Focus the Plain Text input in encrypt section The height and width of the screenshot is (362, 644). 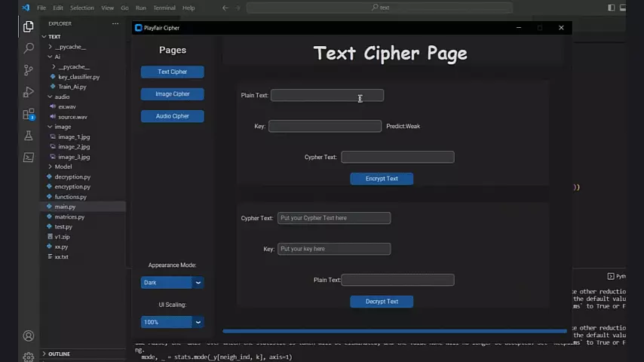(327, 95)
